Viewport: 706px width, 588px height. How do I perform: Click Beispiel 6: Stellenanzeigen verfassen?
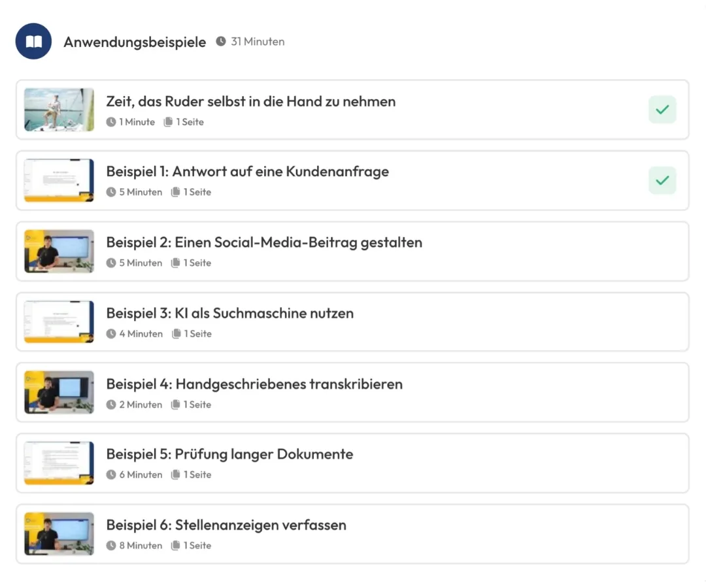click(226, 525)
